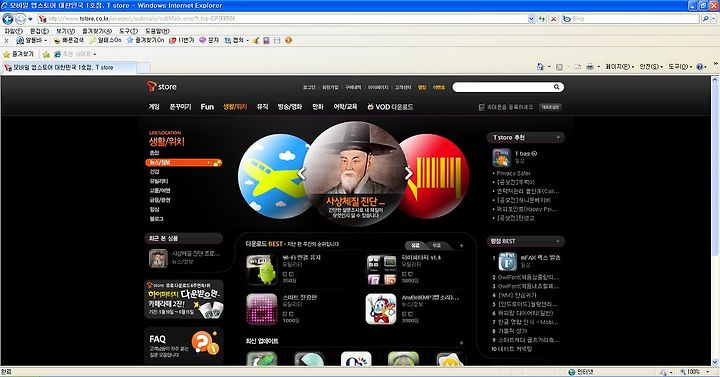Click the browser address bar
Screen dimensions: 720x377
282,19
